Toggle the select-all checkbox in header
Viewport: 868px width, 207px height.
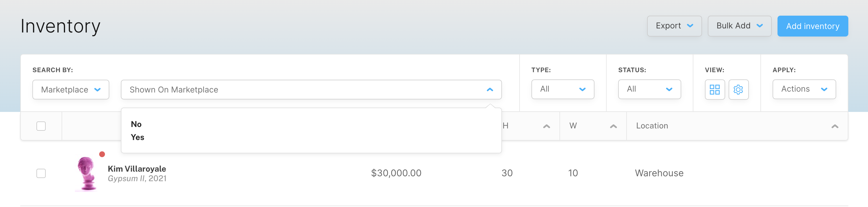[x=41, y=126]
